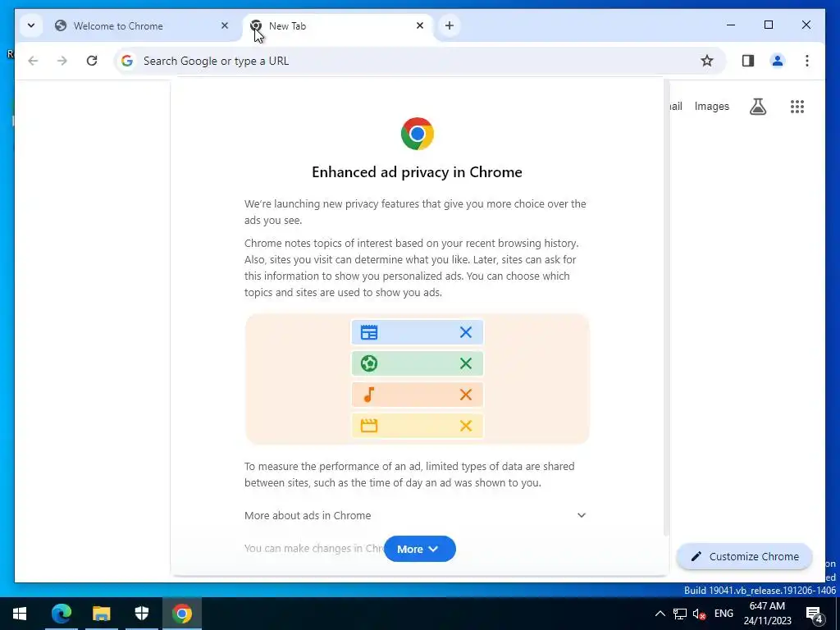Close the New Tab tab

tap(420, 25)
